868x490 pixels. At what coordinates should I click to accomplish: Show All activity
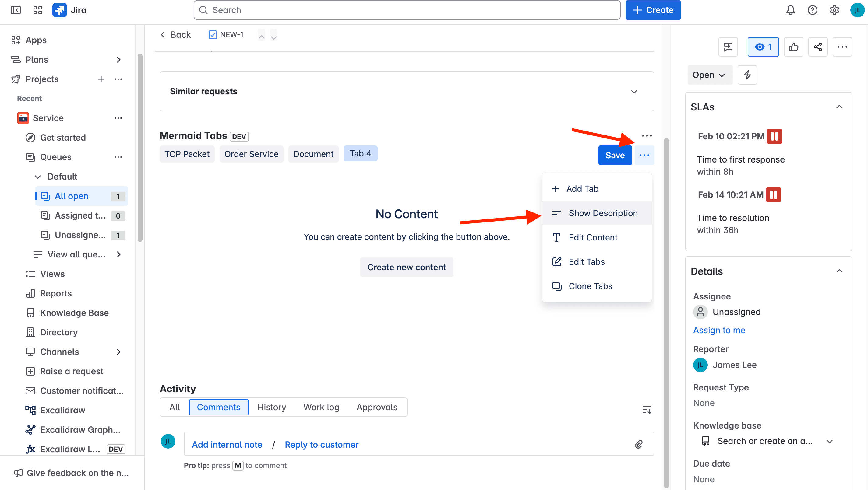click(x=175, y=407)
